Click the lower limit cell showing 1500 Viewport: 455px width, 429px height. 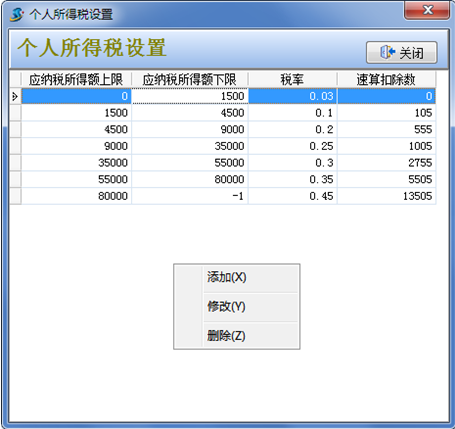coord(190,96)
